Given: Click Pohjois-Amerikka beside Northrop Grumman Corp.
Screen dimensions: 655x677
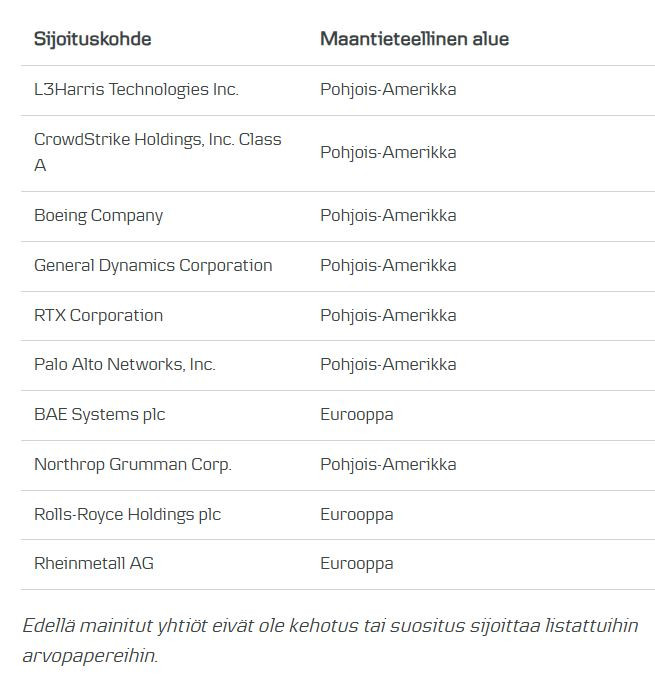Looking at the screenshot, I should pyautogui.click(x=388, y=464).
